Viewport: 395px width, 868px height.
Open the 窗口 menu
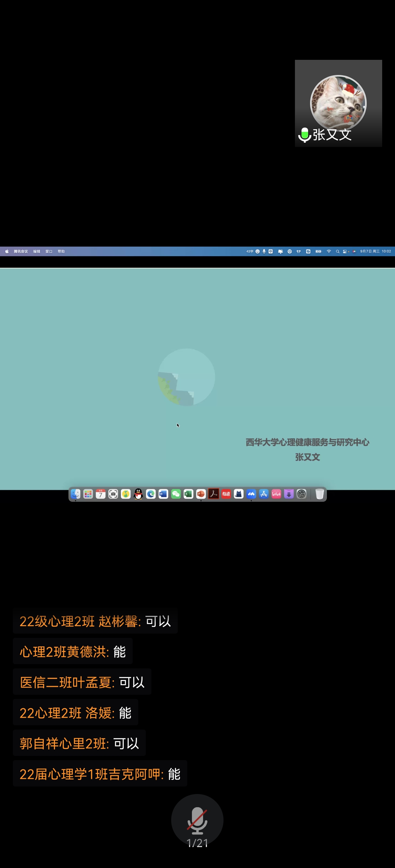click(49, 252)
